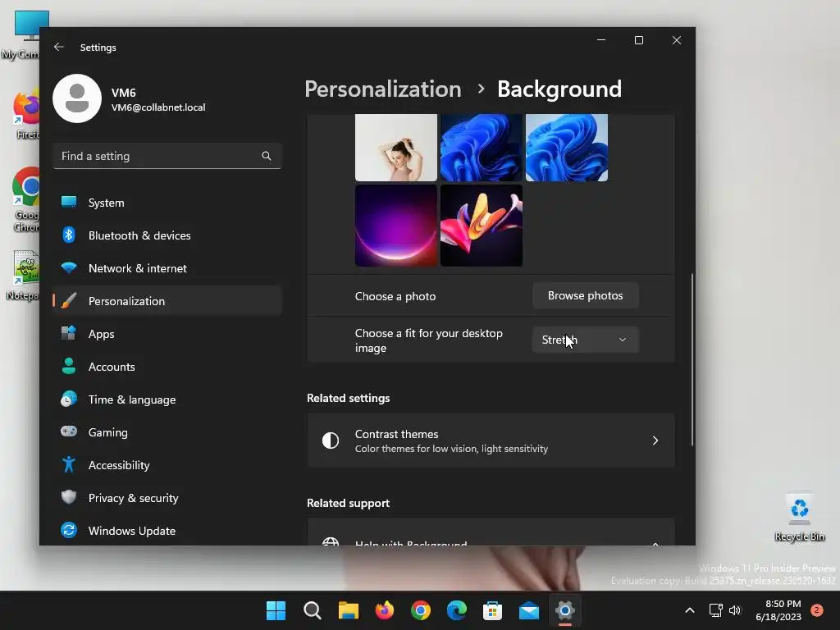Click the Accessibility figure icon
The width and height of the screenshot is (840, 630).
pyautogui.click(x=69, y=464)
